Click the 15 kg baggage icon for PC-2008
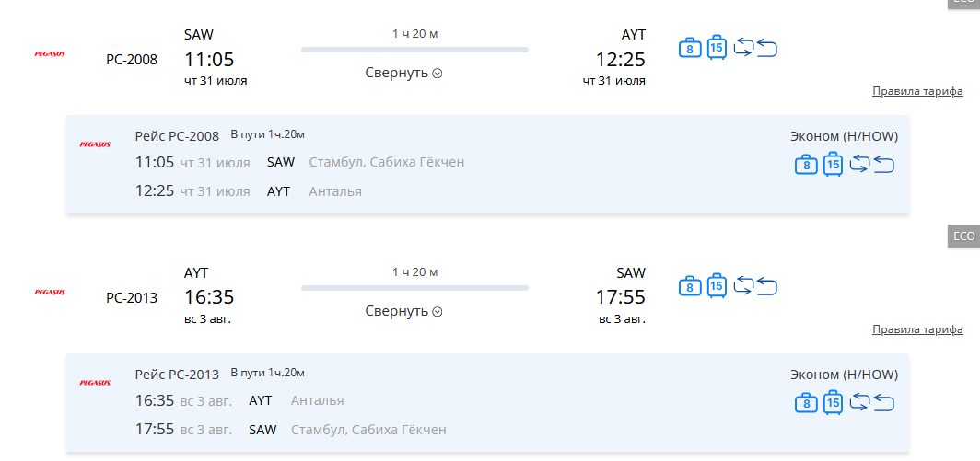980x461 pixels. (717, 47)
